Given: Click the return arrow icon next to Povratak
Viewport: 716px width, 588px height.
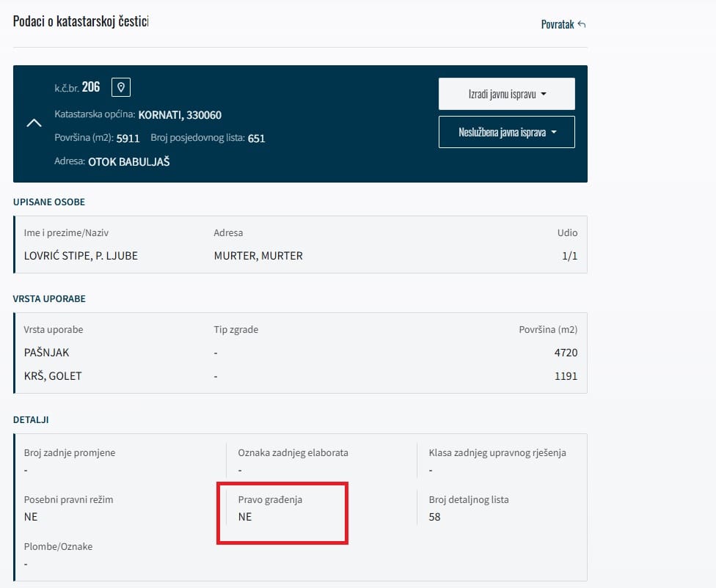Looking at the screenshot, I should click(x=582, y=24).
